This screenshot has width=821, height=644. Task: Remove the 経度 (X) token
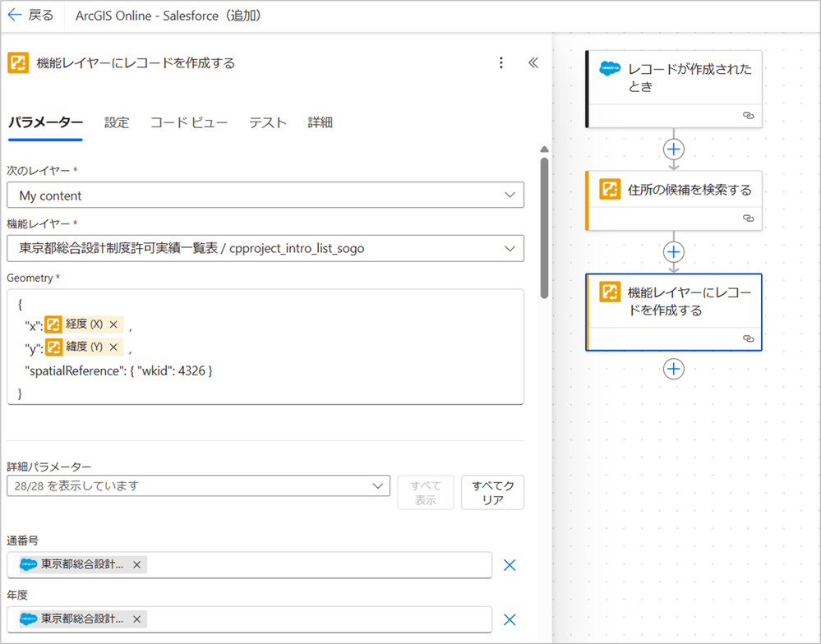pos(113,324)
